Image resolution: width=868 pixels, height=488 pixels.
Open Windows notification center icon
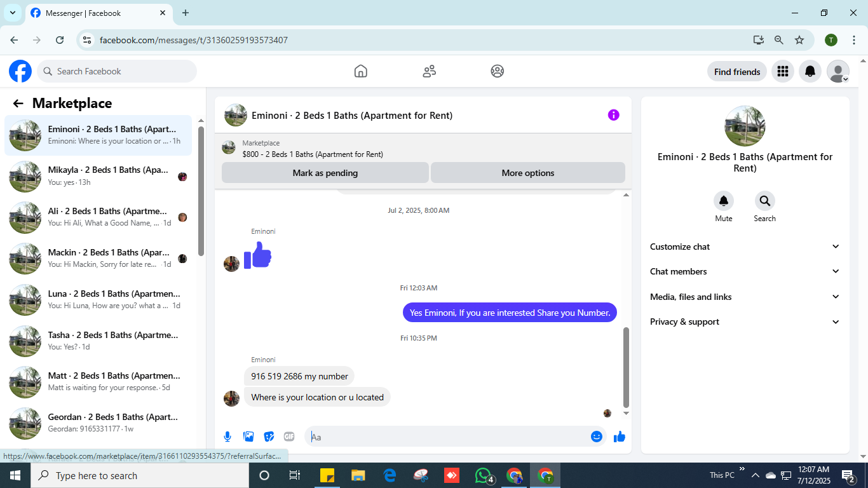point(848,475)
